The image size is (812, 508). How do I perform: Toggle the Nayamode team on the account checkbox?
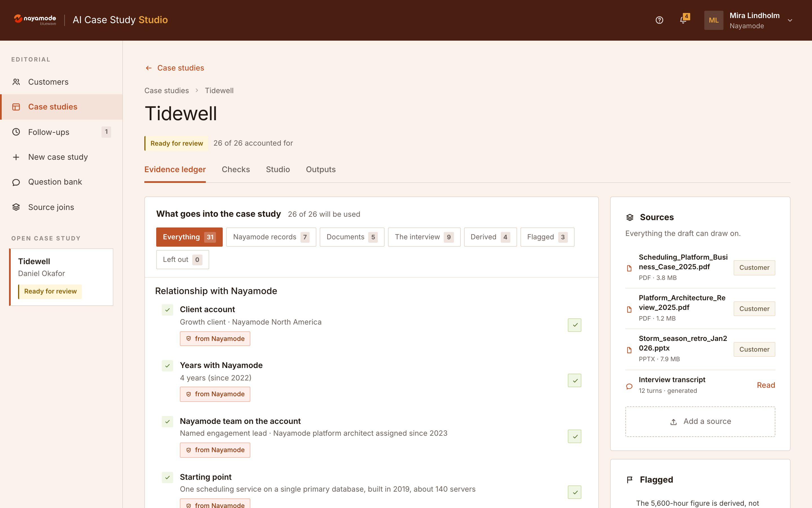click(167, 421)
